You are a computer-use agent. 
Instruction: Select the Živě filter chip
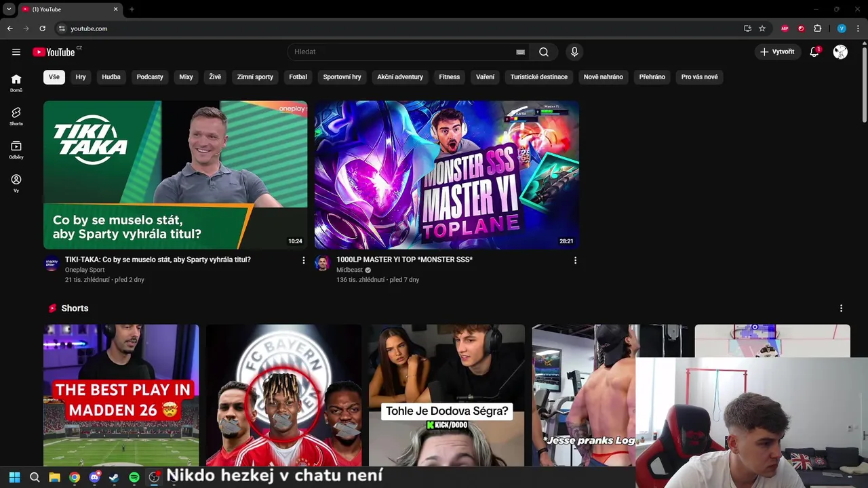click(x=215, y=77)
